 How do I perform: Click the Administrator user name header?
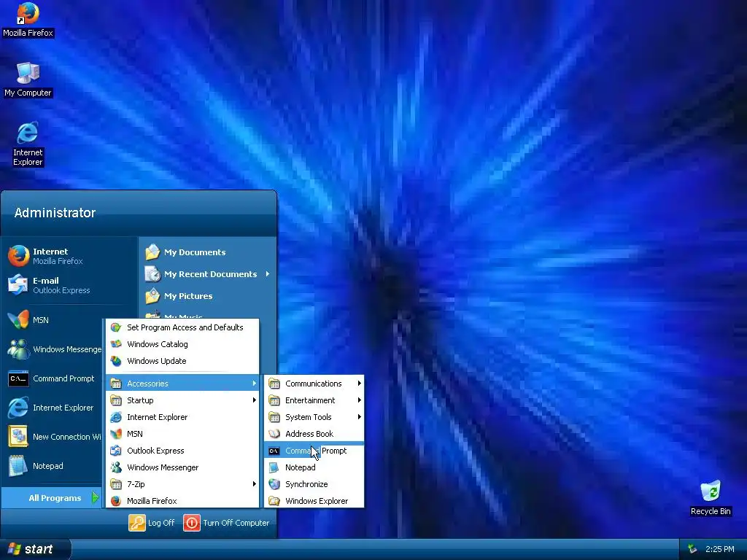click(x=55, y=213)
